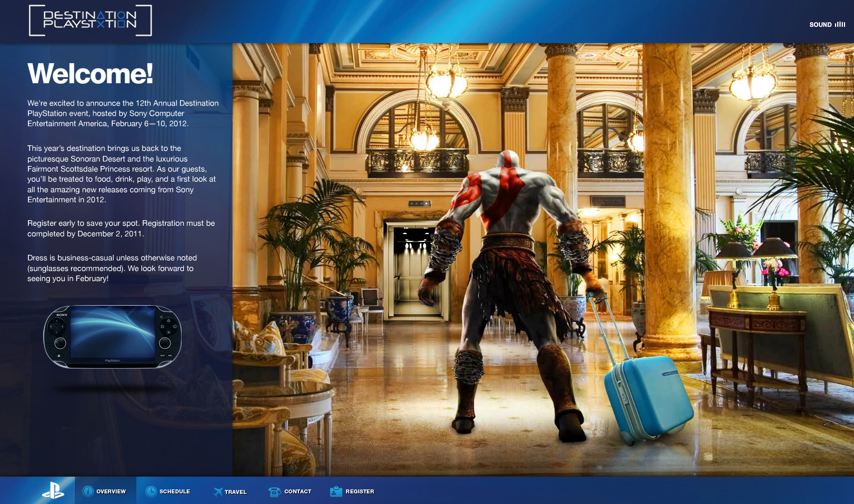Click the paragraph starting "Dress is business-casual"
The width and height of the screenshot is (854, 504).
[x=112, y=268]
